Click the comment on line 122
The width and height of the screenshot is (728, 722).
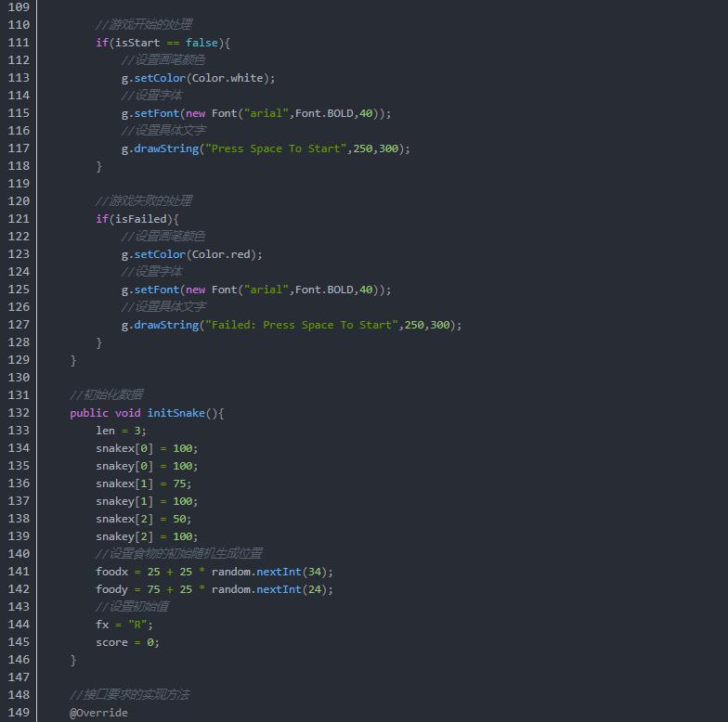coord(163,236)
